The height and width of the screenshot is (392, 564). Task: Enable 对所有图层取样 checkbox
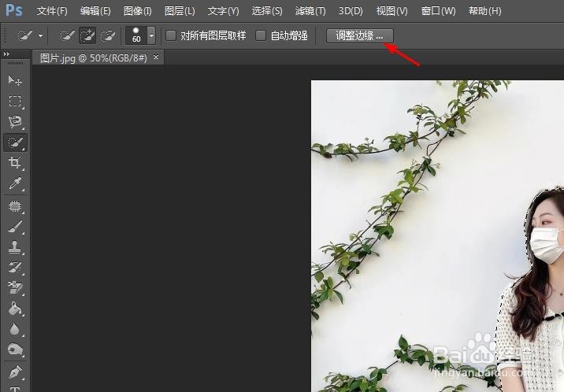[171, 35]
